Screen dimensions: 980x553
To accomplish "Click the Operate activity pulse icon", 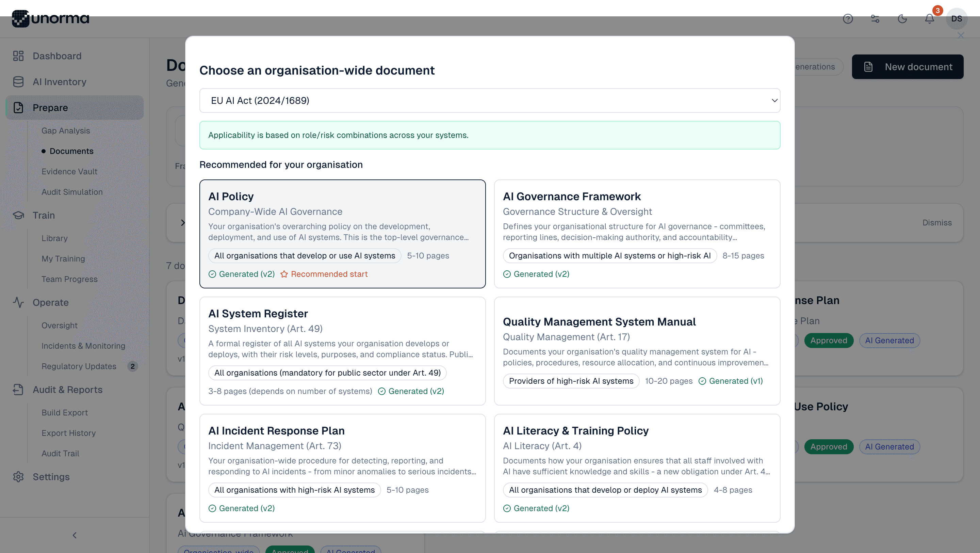I will point(18,303).
